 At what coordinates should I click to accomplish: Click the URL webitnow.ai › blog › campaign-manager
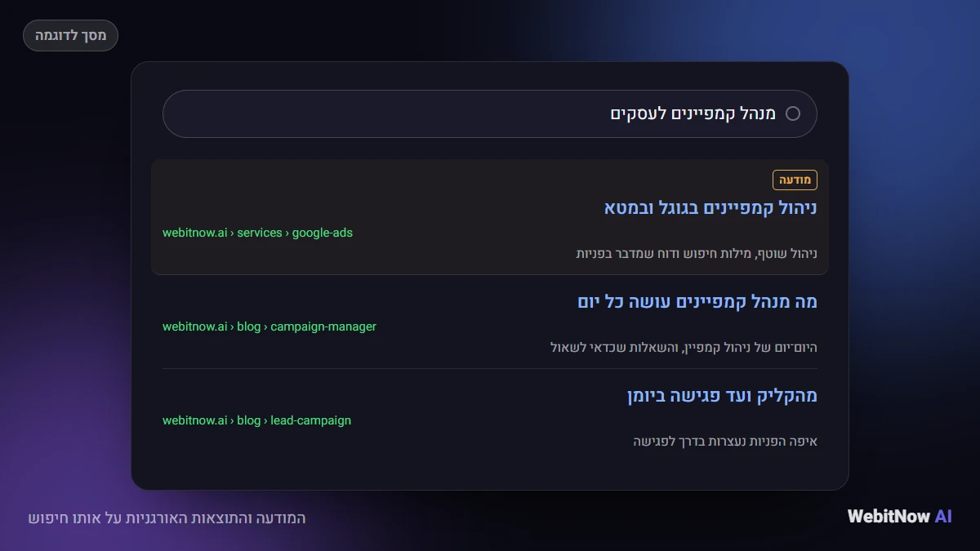269,327
